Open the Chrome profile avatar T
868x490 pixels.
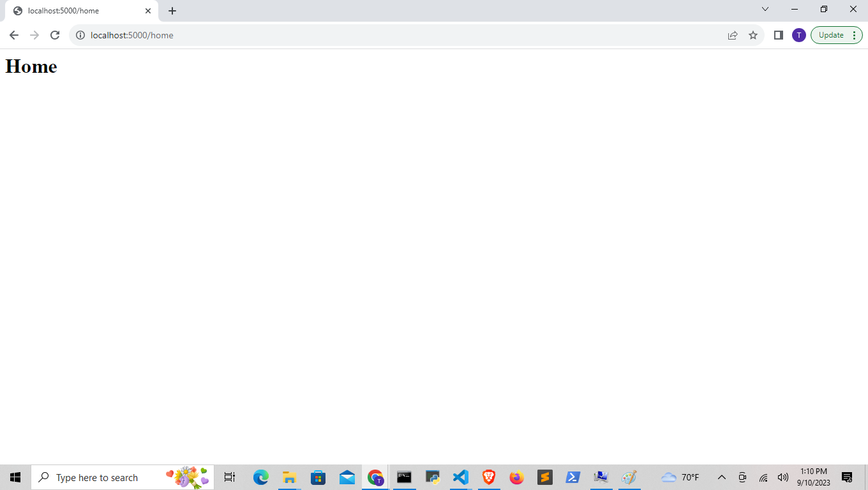click(x=799, y=35)
